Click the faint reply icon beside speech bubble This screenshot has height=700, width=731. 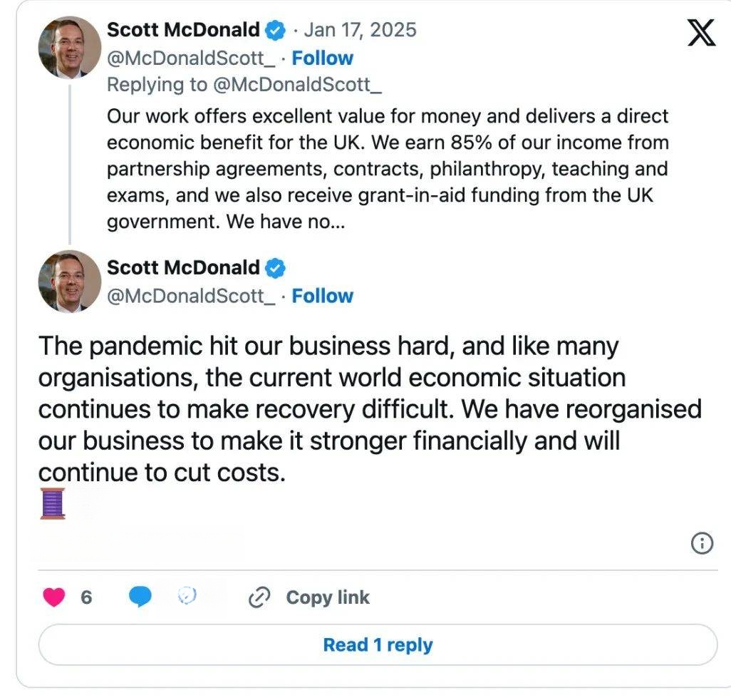pos(187,596)
